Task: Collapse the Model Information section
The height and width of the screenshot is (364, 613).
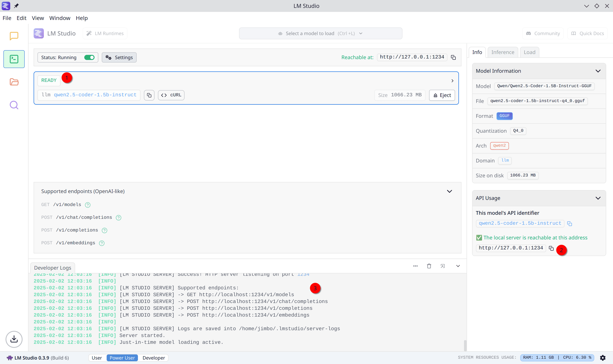Action: coord(598,71)
